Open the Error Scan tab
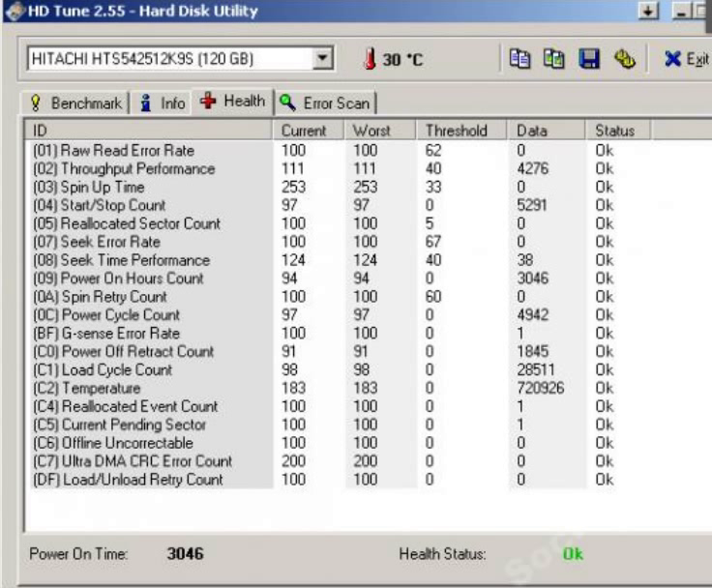Image resolution: width=712 pixels, height=588 pixels. click(325, 103)
